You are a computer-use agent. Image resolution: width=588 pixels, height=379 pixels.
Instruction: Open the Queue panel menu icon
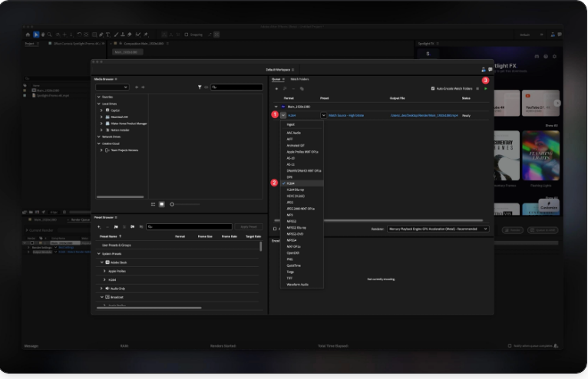tap(283, 79)
